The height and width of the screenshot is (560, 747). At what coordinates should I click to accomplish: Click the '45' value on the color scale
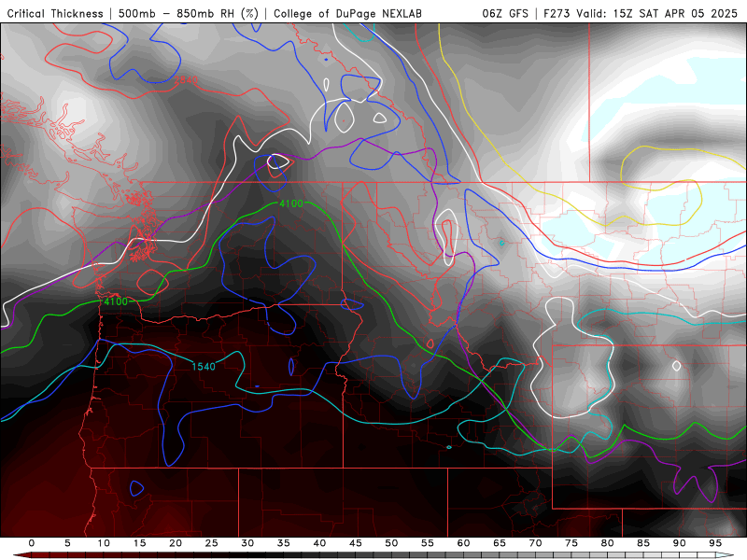tap(356, 543)
